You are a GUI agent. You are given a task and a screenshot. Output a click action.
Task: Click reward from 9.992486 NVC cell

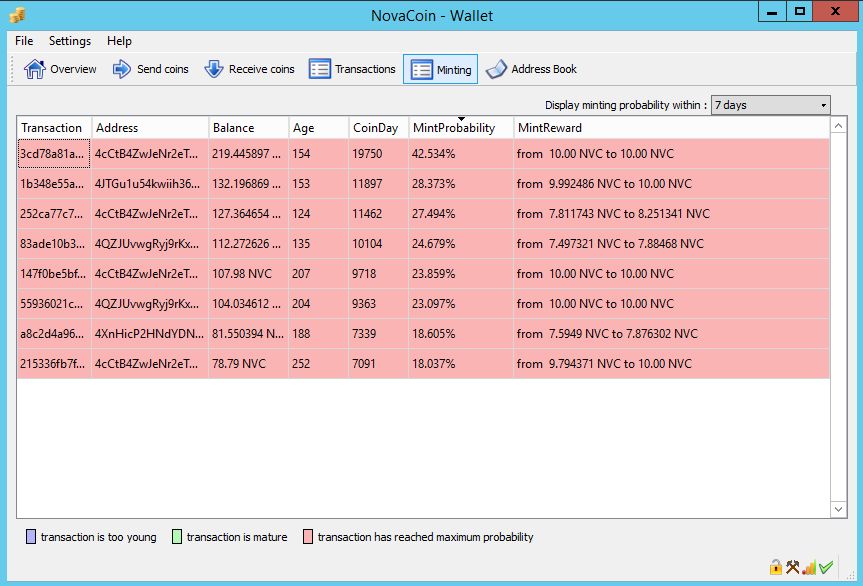pyautogui.click(x=671, y=184)
